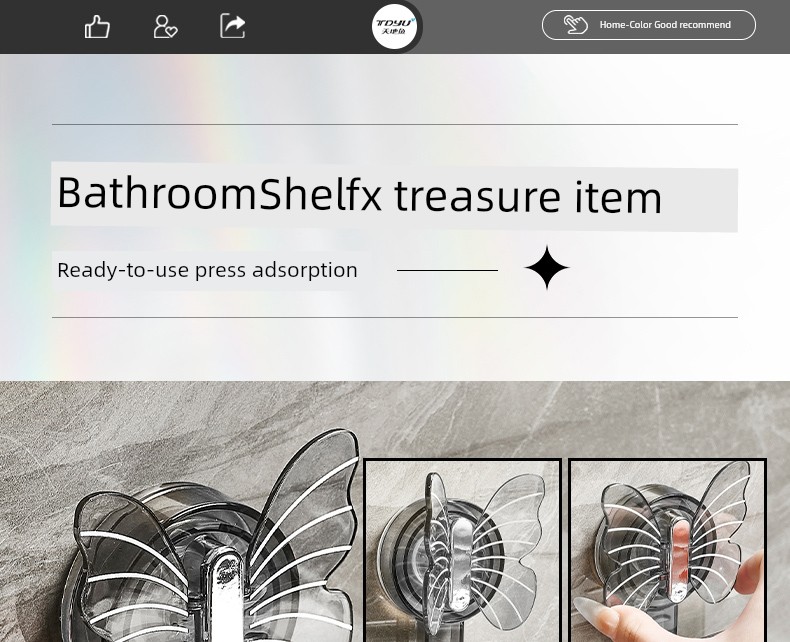The width and height of the screenshot is (790, 642).
Task: Open the TDYU brand logo
Action: pyautogui.click(x=394, y=26)
